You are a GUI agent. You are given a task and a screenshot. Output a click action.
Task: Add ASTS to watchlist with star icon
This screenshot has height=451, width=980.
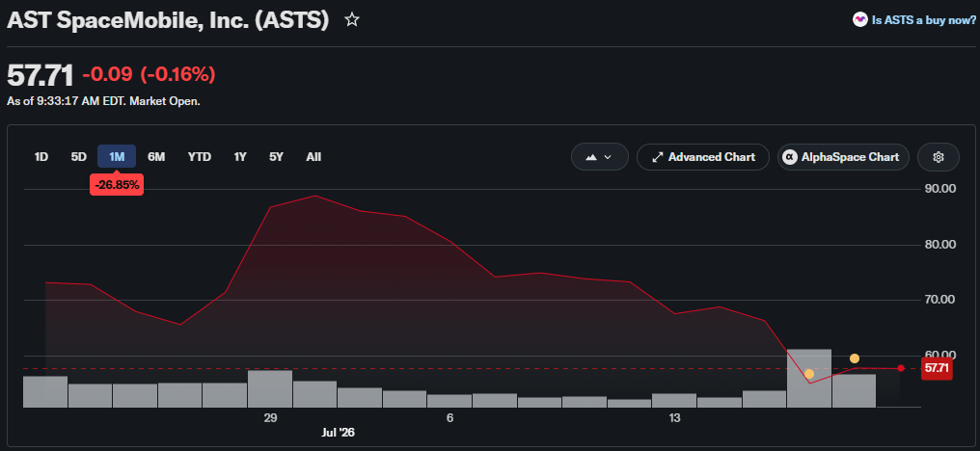pos(352,20)
